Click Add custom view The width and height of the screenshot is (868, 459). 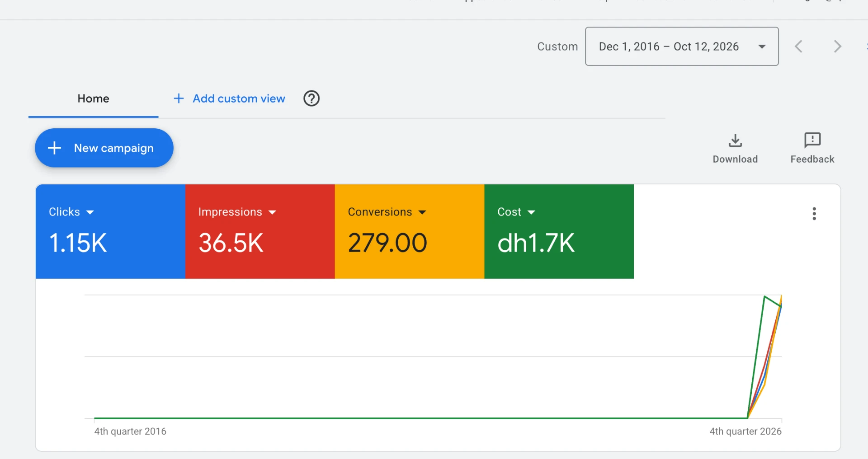coord(230,98)
